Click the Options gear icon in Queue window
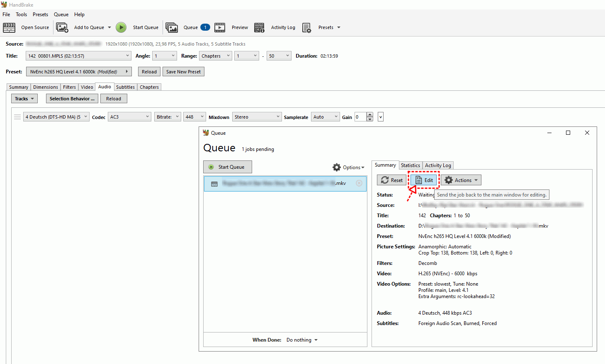Image resolution: width=605 pixels, height=364 pixels. coord(337,167)
